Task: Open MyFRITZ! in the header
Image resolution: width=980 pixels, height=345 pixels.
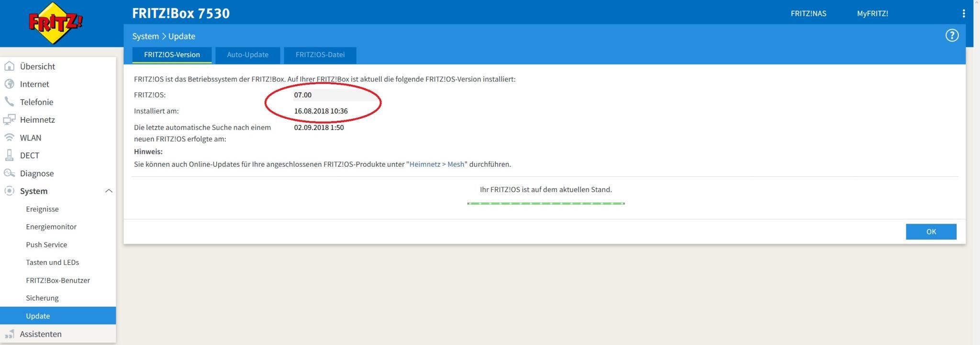Action: (872, 13)
